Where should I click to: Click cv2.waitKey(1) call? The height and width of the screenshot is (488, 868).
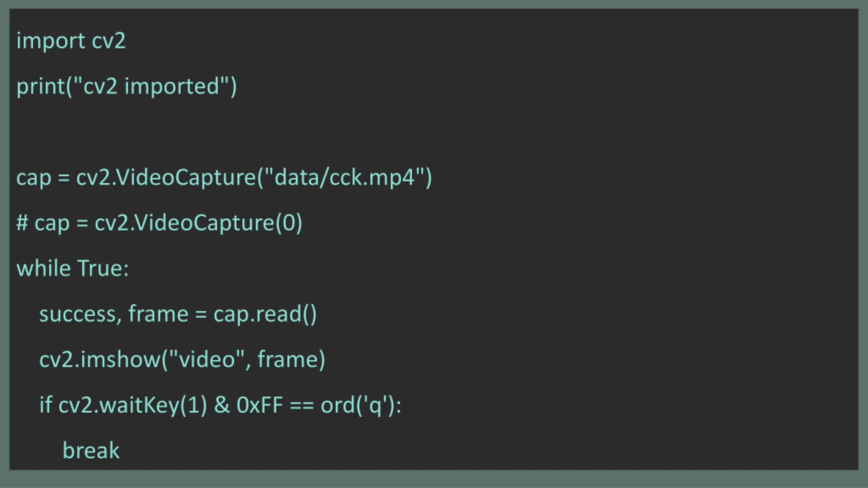[x=133, y=405]
